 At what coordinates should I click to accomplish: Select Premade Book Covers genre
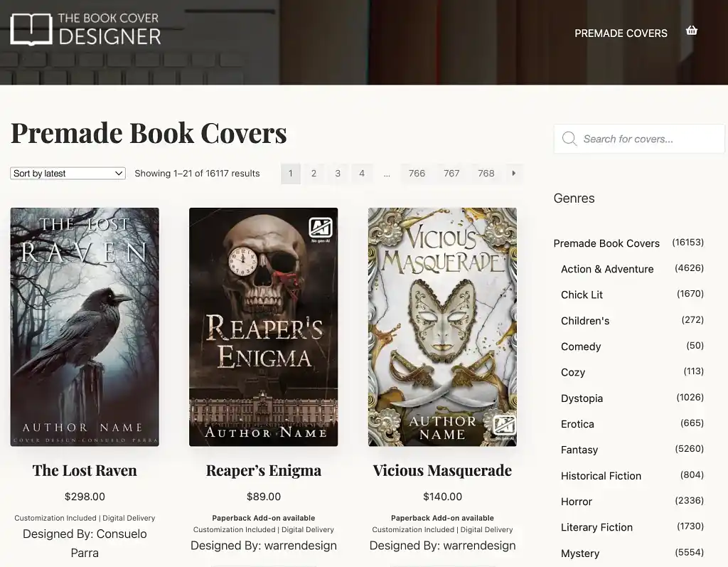pos(606,243)
